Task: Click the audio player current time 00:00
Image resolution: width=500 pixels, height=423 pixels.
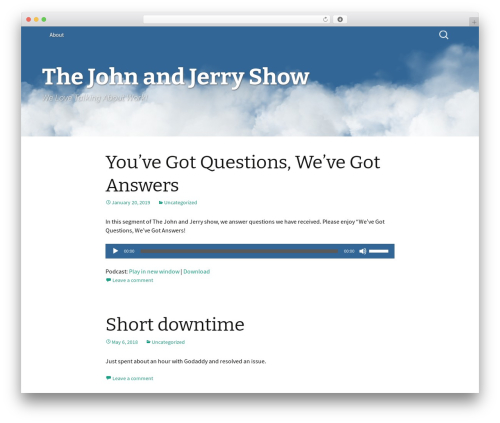Action: [129, 251]
